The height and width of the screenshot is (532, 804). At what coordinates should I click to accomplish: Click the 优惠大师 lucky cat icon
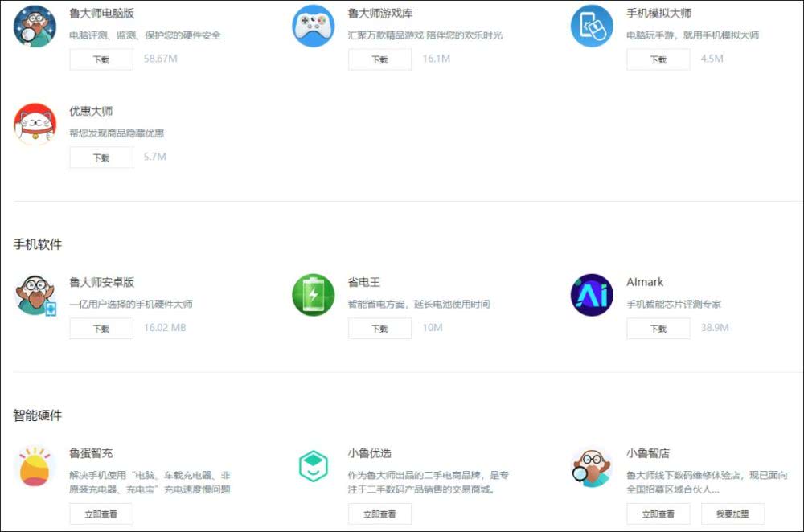click(x=35, y=124)
